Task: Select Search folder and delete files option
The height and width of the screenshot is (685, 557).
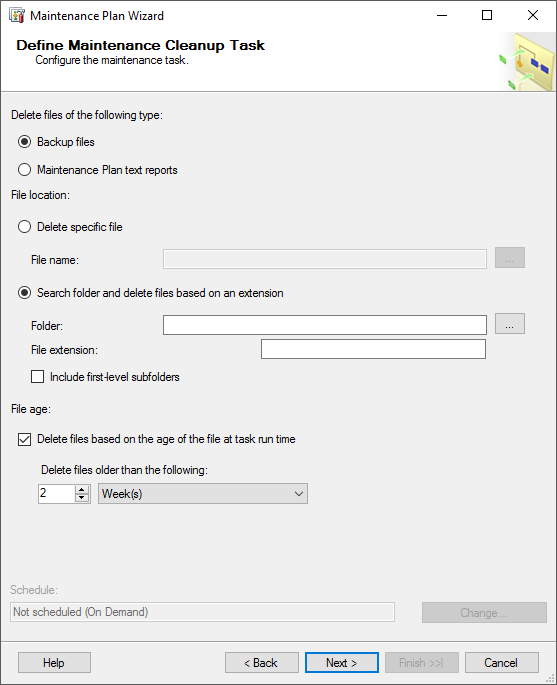Action: 24,293
